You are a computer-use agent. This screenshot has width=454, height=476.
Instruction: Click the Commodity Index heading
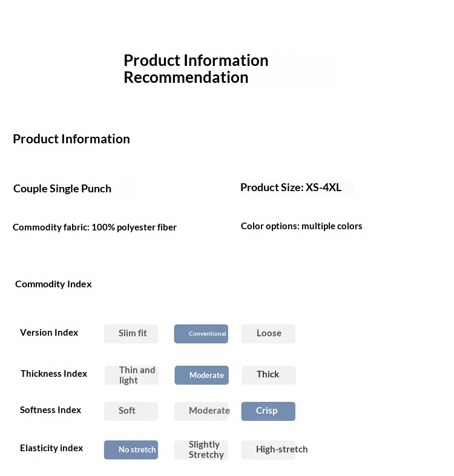tap(53, 284)
